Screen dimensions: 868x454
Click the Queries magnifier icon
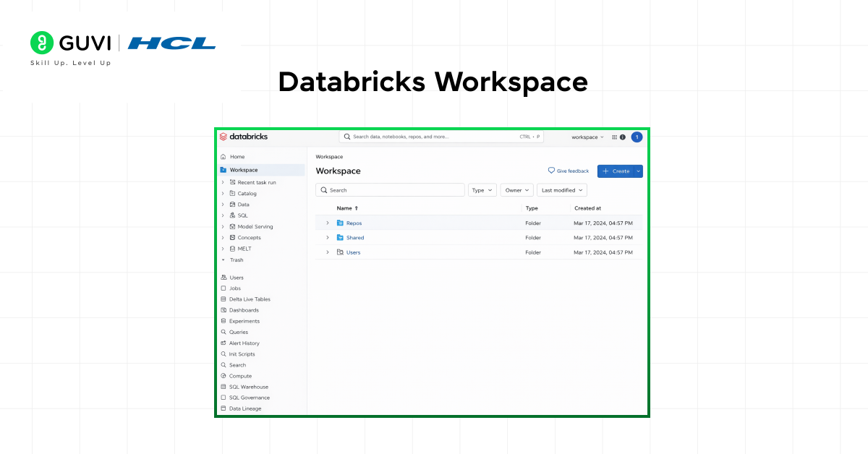[224, 333]
